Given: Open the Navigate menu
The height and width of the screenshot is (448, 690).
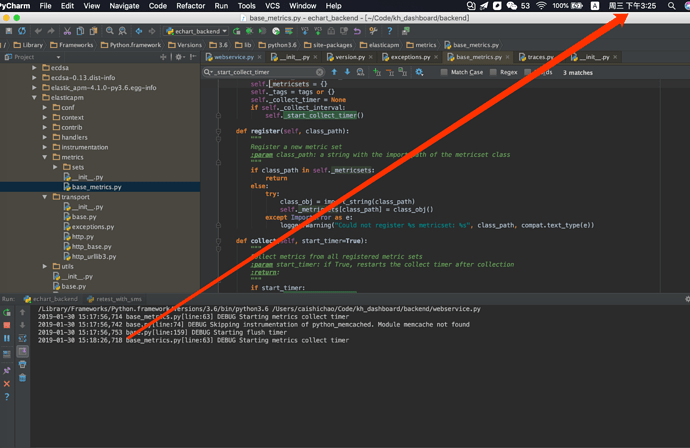Looking at the screenshot, I should 124,6.
